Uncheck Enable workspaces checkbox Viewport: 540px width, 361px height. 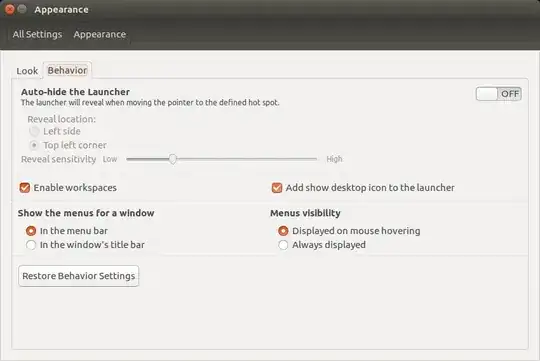click(x=25, y=188)
